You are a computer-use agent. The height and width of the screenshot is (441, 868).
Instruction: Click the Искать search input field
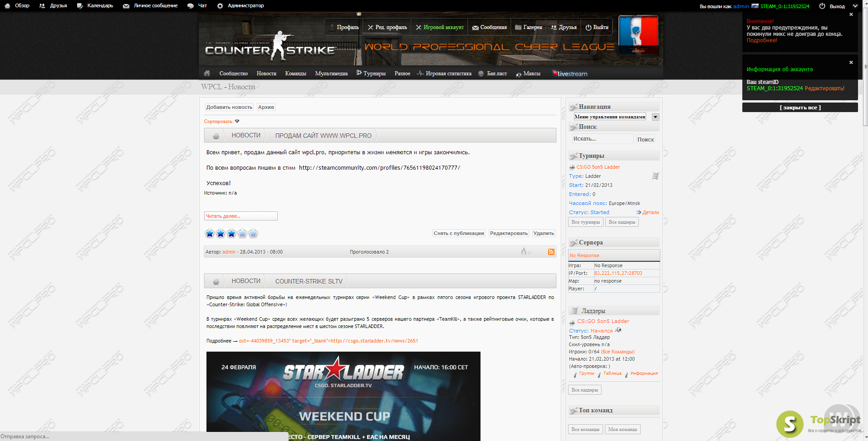[603, 139]
